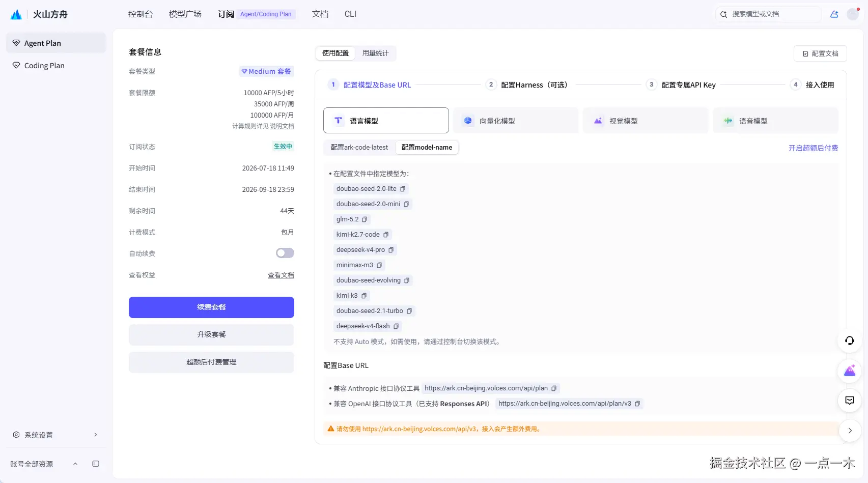The image size is (868, 483).
Task: Toggle the 自动续费 switch
Action: (x=285, y=253)
